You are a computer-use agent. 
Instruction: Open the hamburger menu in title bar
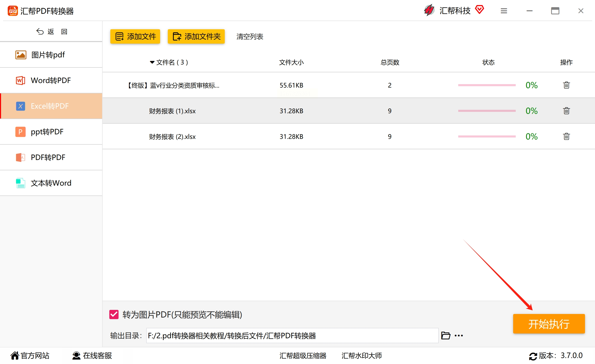(504, 11)
